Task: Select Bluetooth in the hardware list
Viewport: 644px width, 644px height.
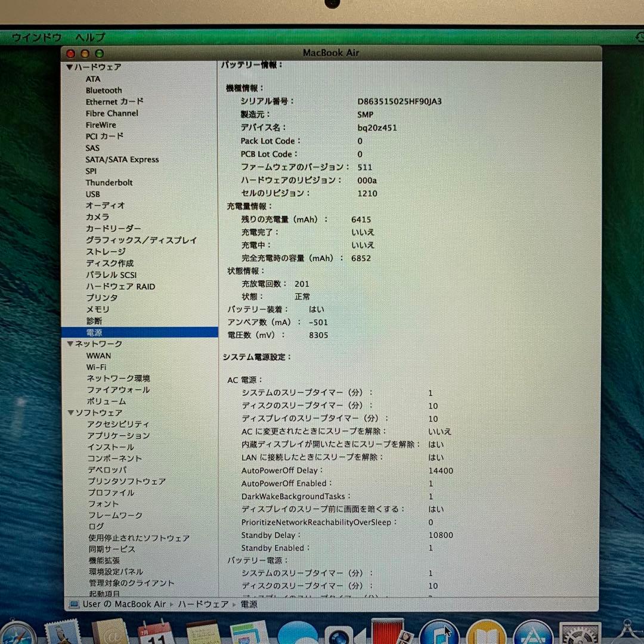Action: click(104, 90)
